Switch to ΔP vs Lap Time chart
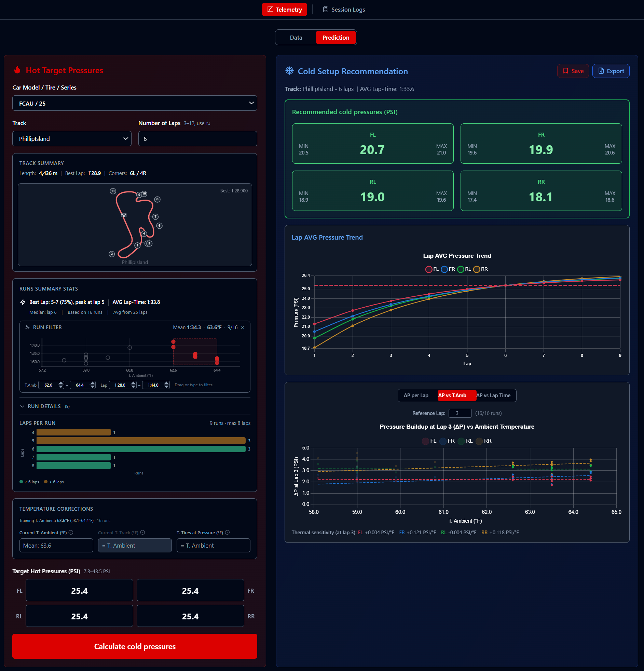The width and height of the screenshot is (644, 671). 493,395
